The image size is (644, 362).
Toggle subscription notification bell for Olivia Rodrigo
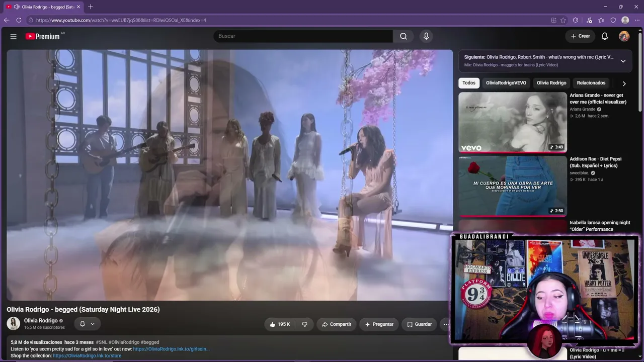pos(87,324)
